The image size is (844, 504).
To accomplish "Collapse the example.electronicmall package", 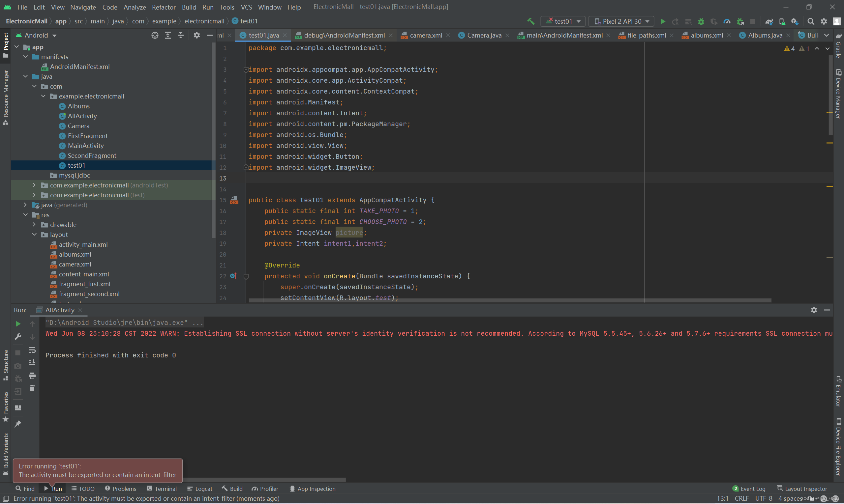I will [43, 96].
